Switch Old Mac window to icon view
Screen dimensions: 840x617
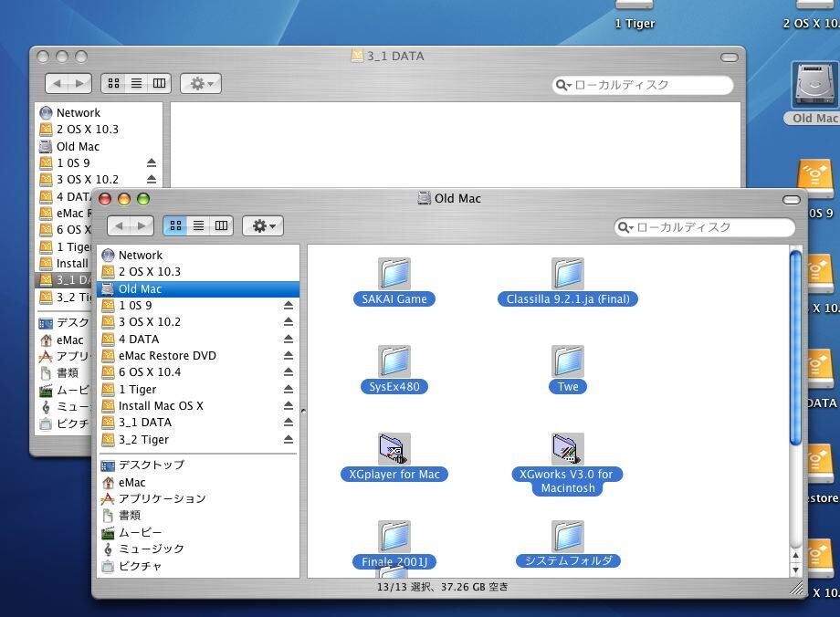coord(175,225)
